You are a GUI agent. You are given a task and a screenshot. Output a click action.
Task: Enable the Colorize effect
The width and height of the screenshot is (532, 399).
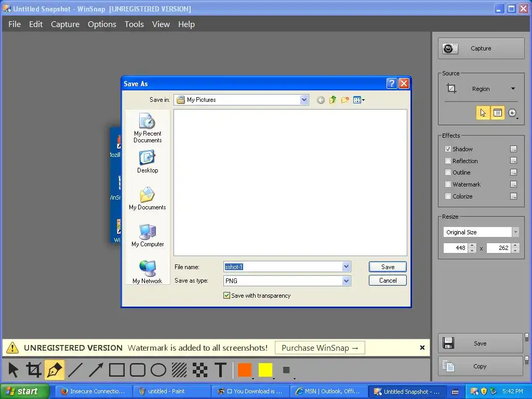[x=448, y=196]
